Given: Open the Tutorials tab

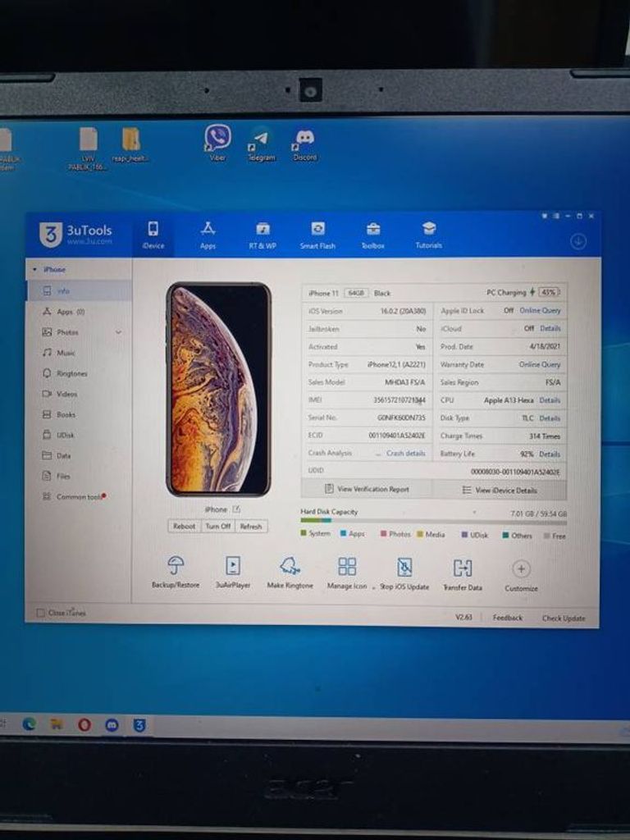Looking at the screenshot, I should [x=428, y=235].
